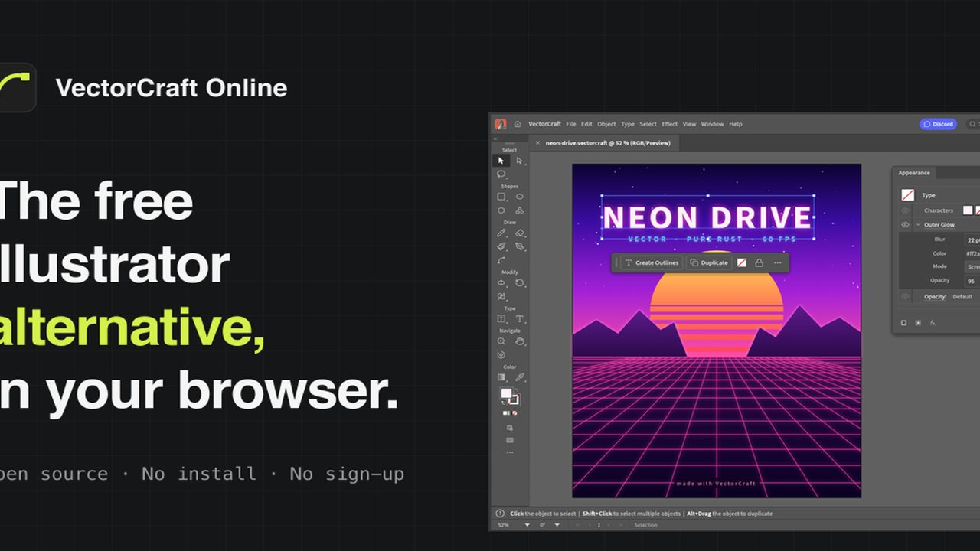The image size is (980, 551).
Task: Toggle visibility of Characters row
Action: (905, 210)
